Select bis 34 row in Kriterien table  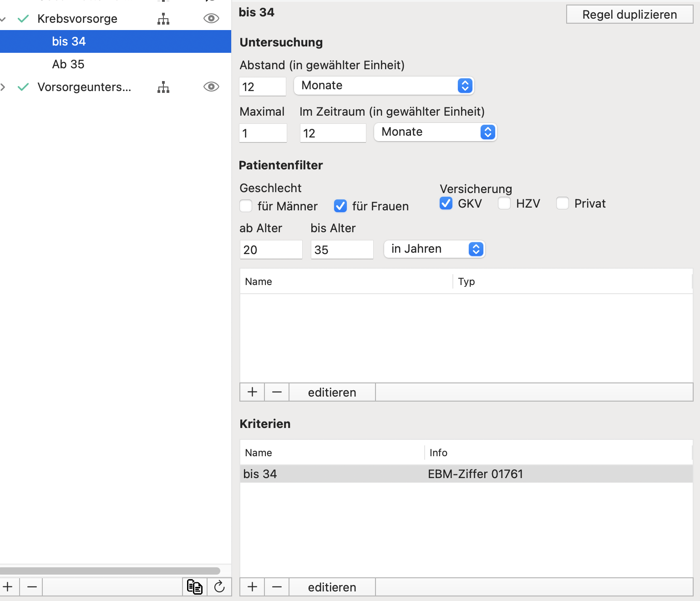point(466,474)
